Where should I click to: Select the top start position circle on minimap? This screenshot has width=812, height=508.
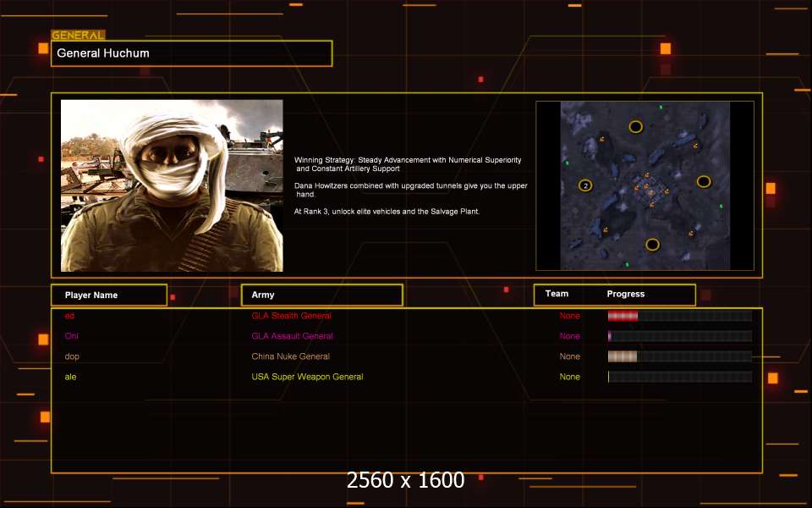[635, 126]
